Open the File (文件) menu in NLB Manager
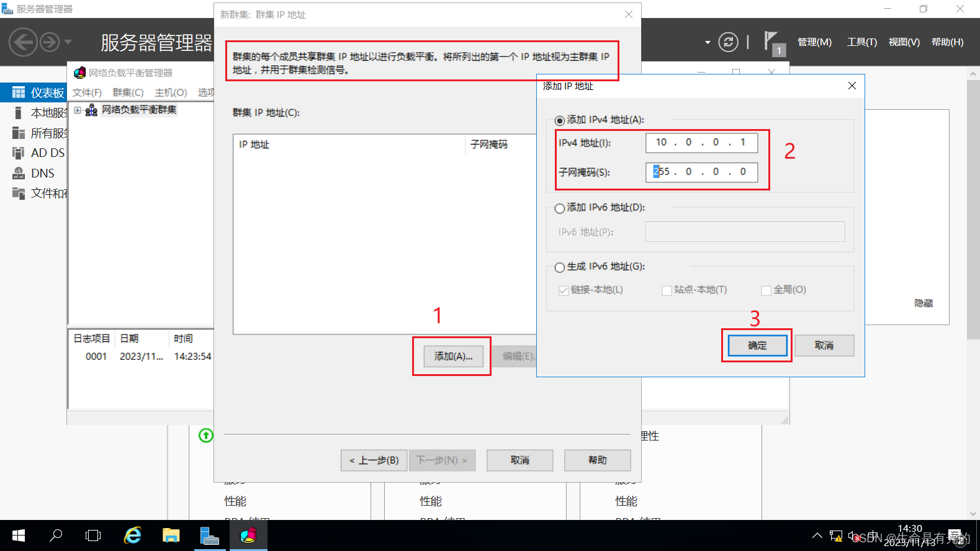980x551 pixels. tap(87, 92)
